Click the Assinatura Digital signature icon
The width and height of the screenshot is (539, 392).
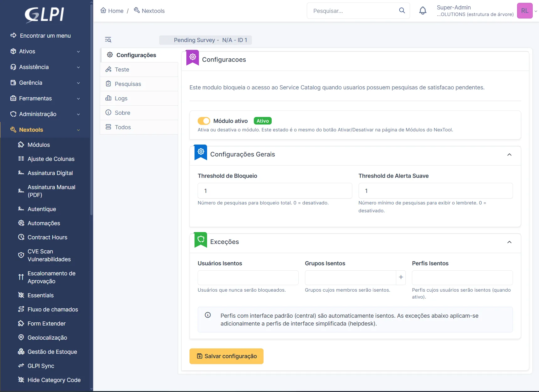click(21, 173)
